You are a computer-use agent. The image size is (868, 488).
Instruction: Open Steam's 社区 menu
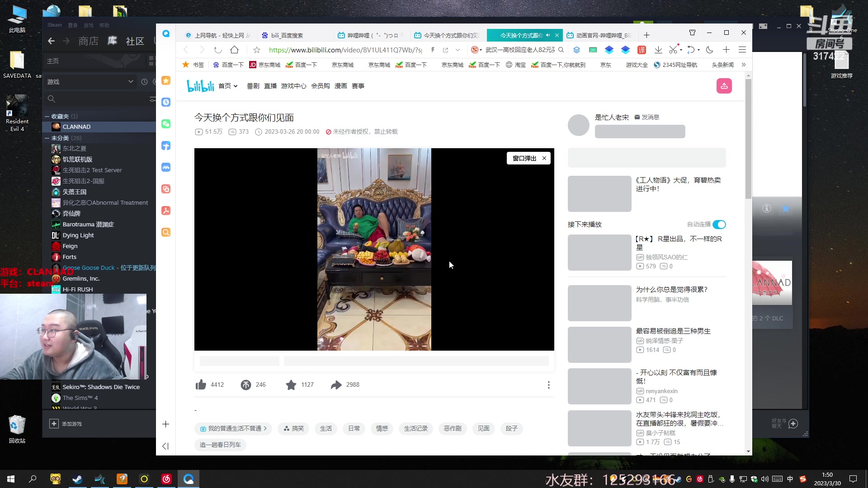coord(135,41)
